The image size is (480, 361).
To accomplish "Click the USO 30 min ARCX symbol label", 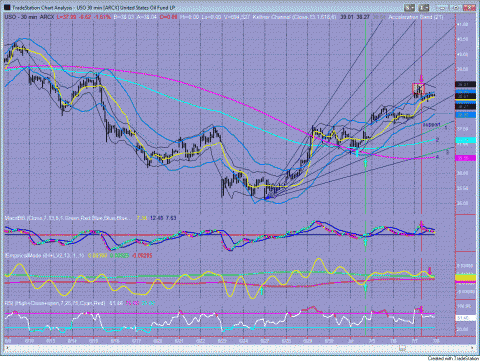I will 29,17.
